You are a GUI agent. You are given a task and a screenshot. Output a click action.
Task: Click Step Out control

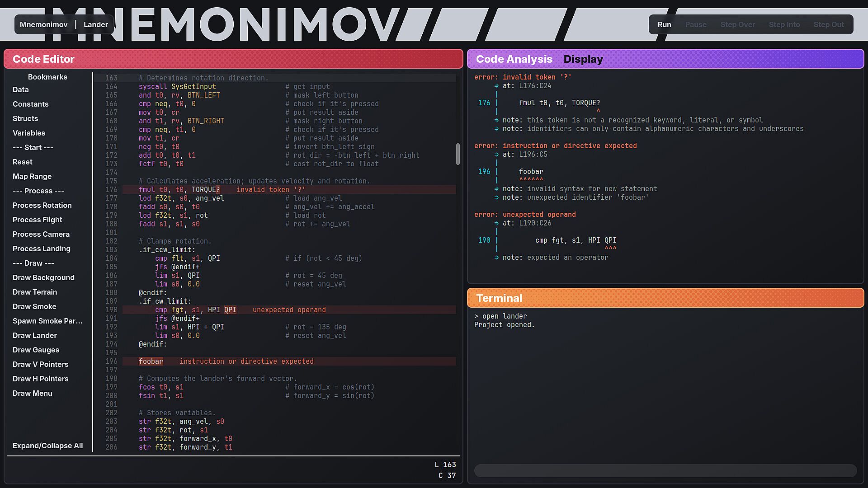(829, 24)
